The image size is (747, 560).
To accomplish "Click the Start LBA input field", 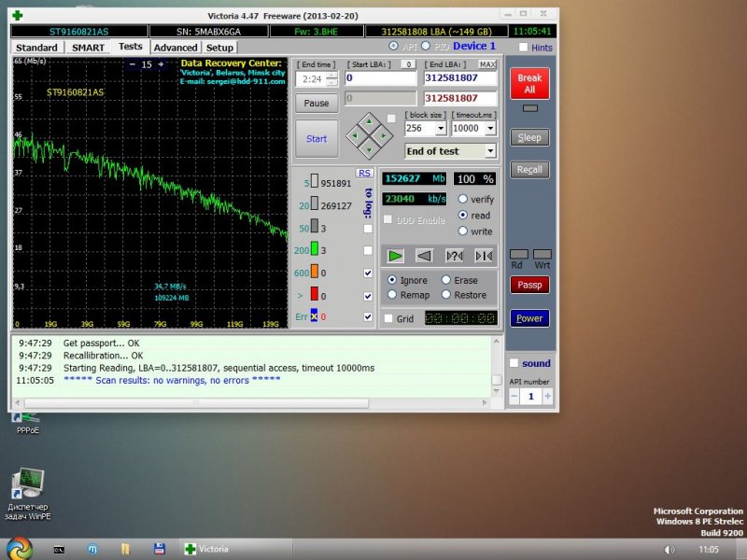I will coord(380,78).
